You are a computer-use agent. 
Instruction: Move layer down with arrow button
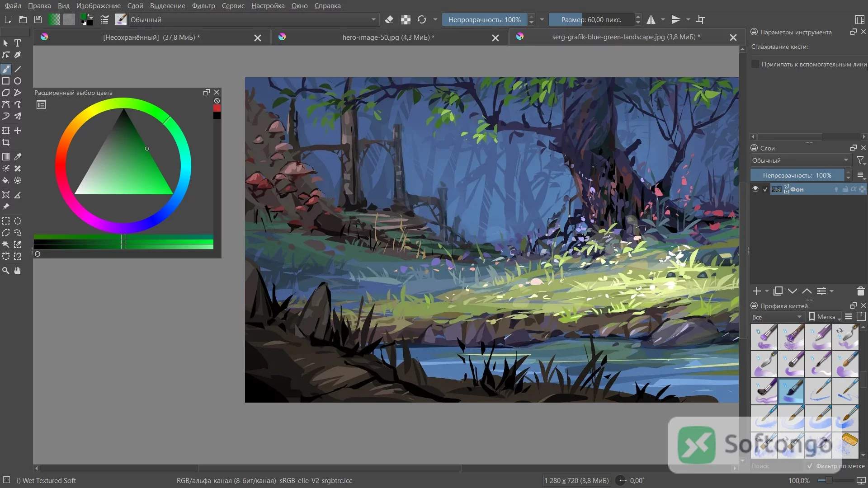(x=792, y=291)
